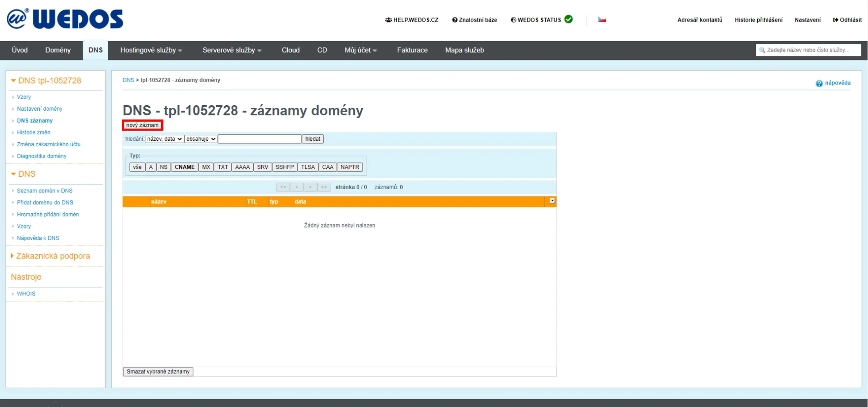Screen dimensions: 868x407
Task: Open the obsahuje condition dropdown
Action: coord(201,139)
